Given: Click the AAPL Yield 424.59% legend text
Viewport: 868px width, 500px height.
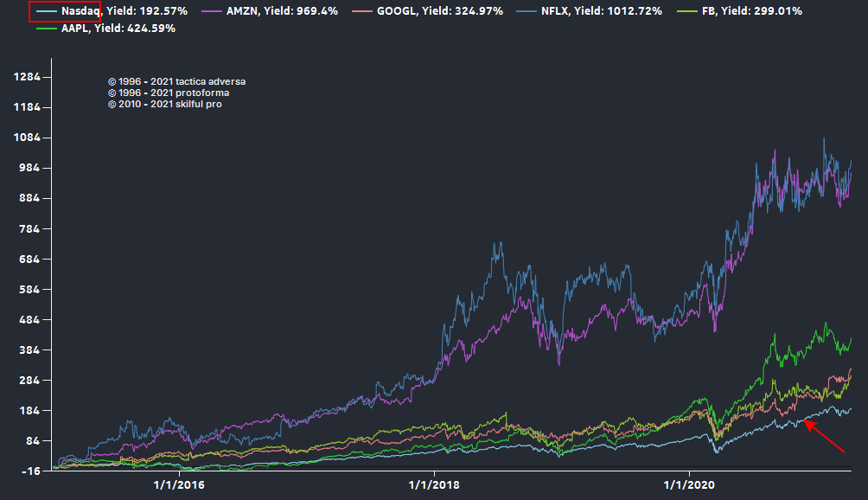Looking at the screenshot, I should click(x=118, y=29).
